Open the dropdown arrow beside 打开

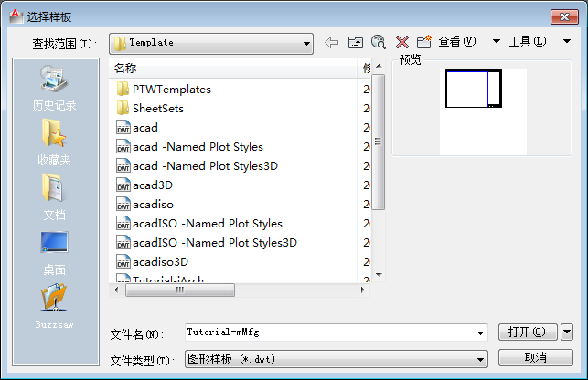pyautogui.click(x=567, y=332)
